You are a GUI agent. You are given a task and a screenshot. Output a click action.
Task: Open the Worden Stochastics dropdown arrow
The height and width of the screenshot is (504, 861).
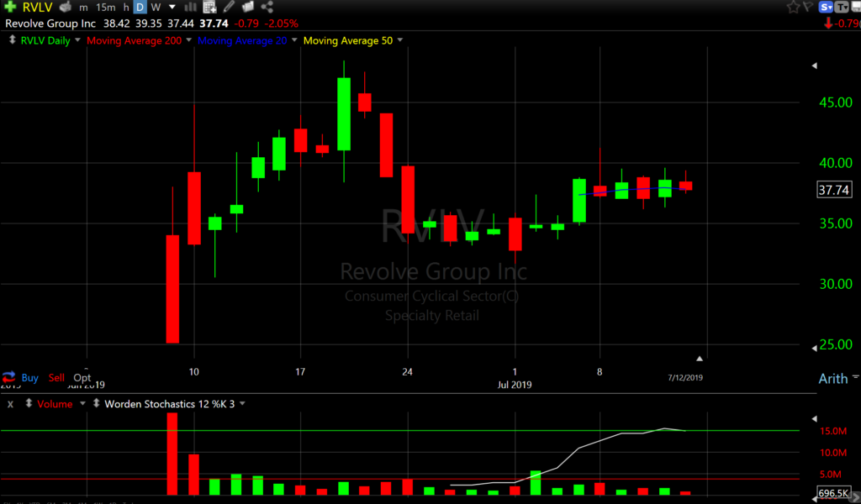point(242,404)
